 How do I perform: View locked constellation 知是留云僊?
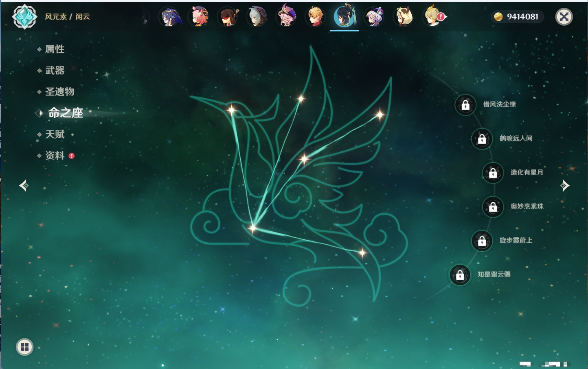(460, 275)
